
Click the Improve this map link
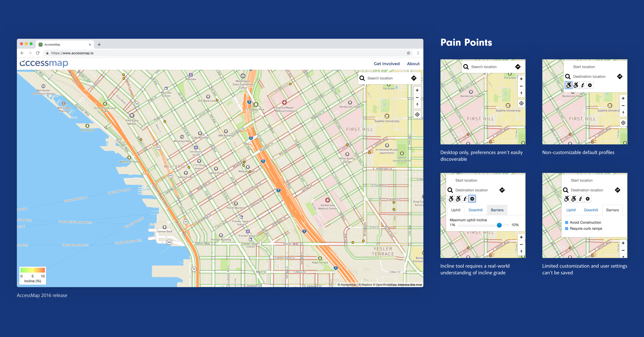[x=410, y=285]
